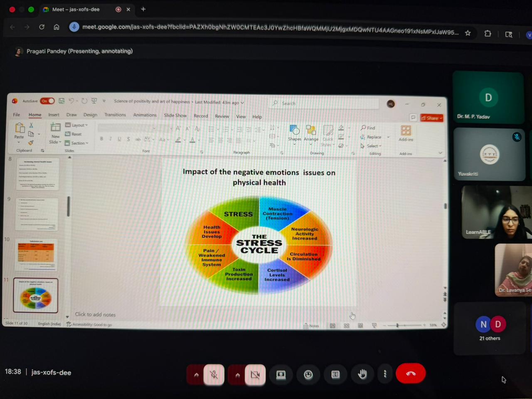
Task: Switch to Reading View icon
Action: [360, 326]
